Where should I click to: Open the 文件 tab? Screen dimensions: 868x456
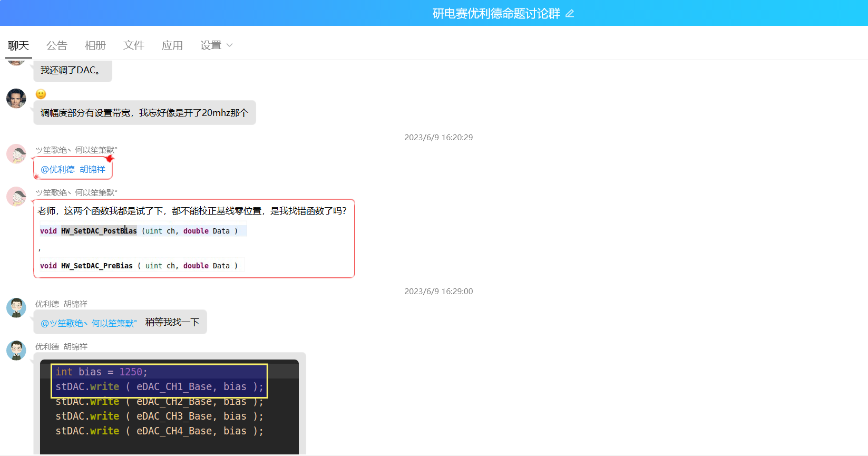pyautogui.click(x=134, y=46)
